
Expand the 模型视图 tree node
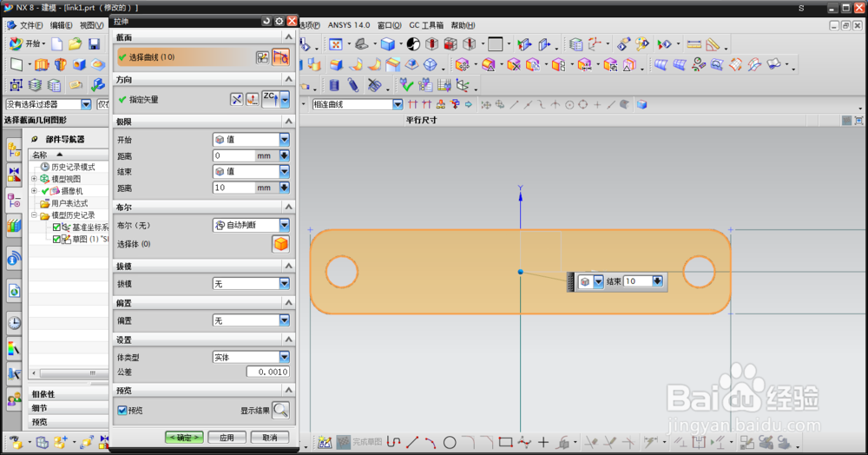pyautogui.click(x=35, y=179)
